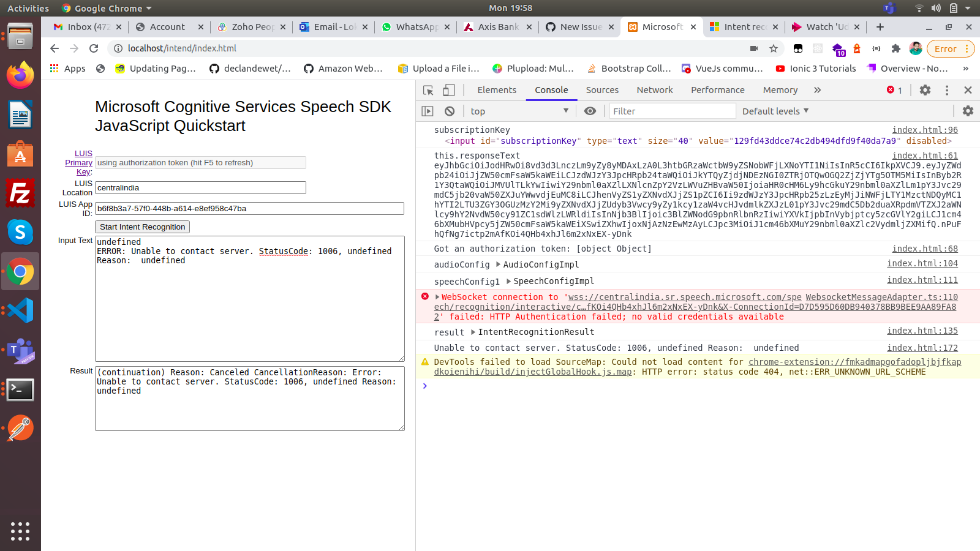Open the lighthouse extension icon
This screenshot has height=551, width=980.
tap(858, 48)
